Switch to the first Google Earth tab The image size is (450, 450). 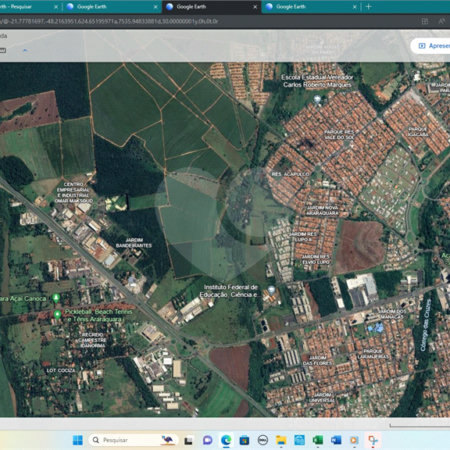pyautogui.click(x=109, y=7)
